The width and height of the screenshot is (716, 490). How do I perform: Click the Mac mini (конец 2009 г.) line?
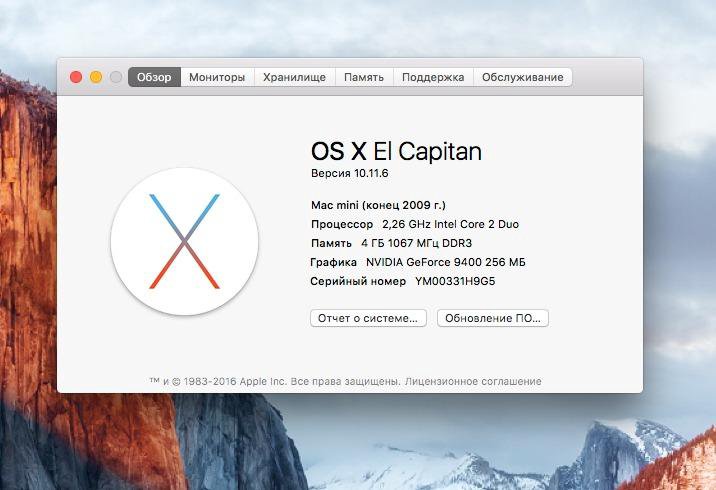point(378,205)
